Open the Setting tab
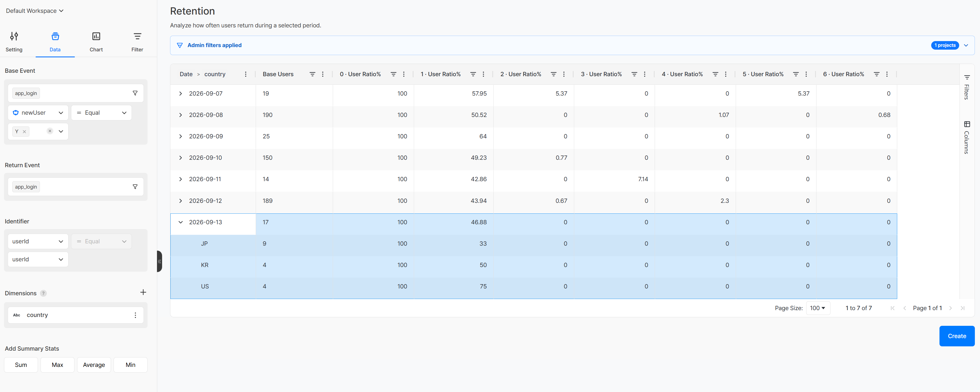The image size is (980, 392). [14, 42]
